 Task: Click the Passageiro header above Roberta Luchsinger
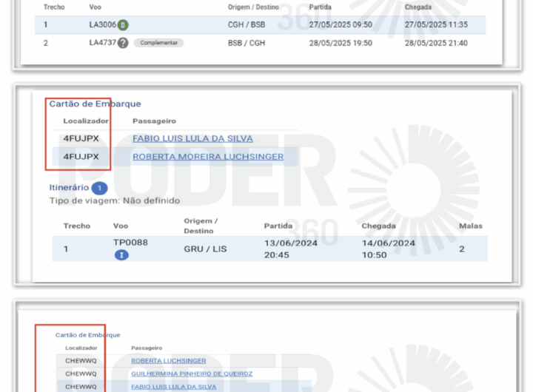point(146,348)
